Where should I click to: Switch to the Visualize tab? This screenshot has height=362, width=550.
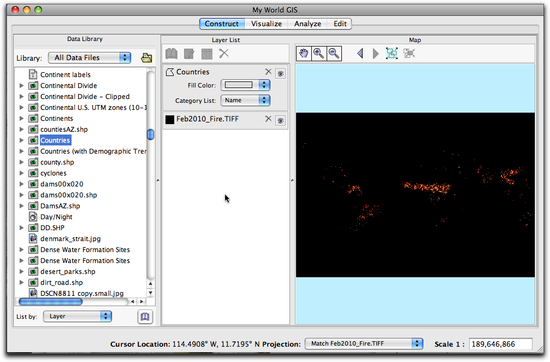[x=266, y=24]
